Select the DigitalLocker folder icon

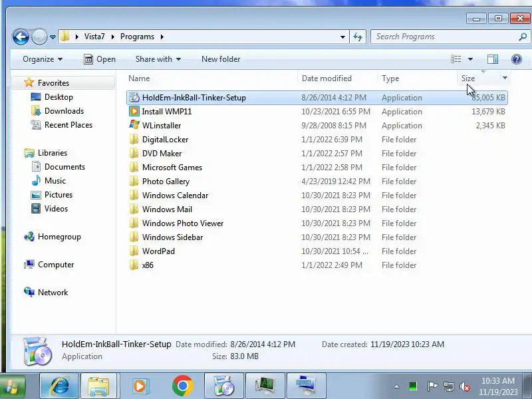(x=134, y=140)
